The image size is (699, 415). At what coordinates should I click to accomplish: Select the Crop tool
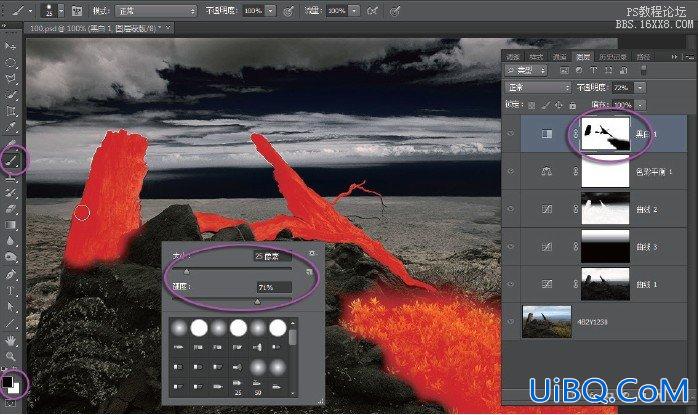pos(10,111)
